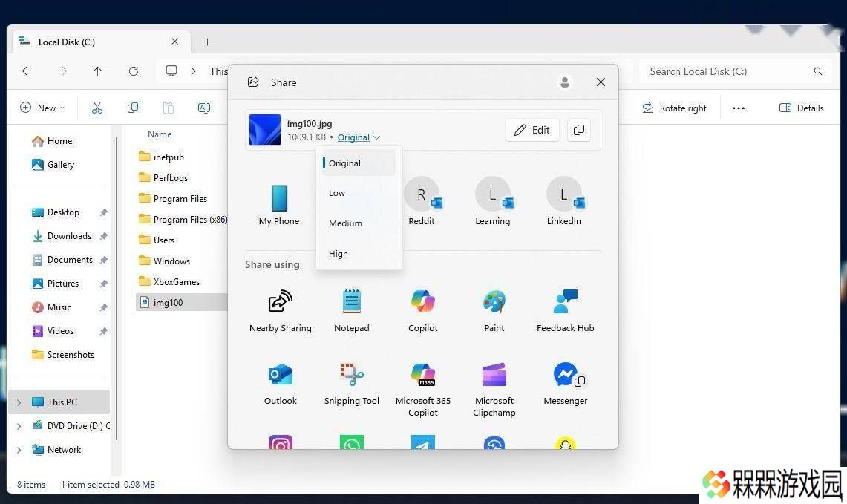This screenshot has width=847, height=504.
Task: Click the Rename icon in Explorer toolbar
Action: (x=204, y=108)
